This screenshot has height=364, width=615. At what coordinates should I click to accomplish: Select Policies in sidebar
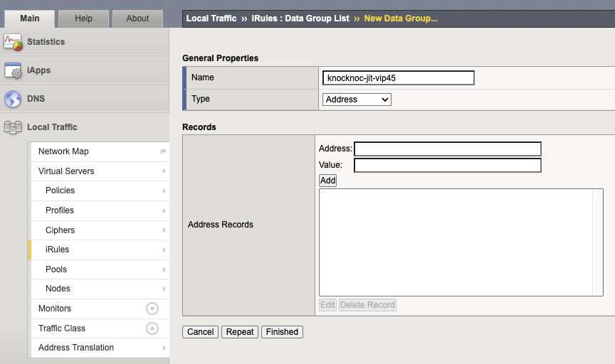point(60,191)
